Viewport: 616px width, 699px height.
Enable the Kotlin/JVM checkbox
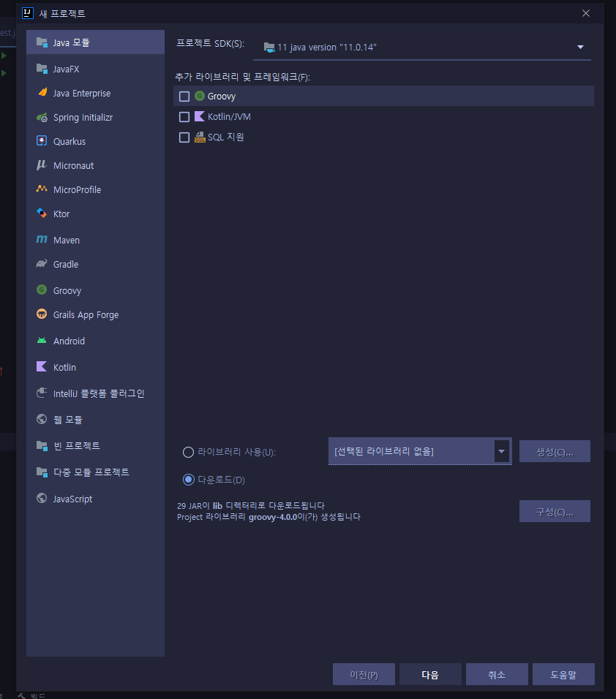[184, 117]
